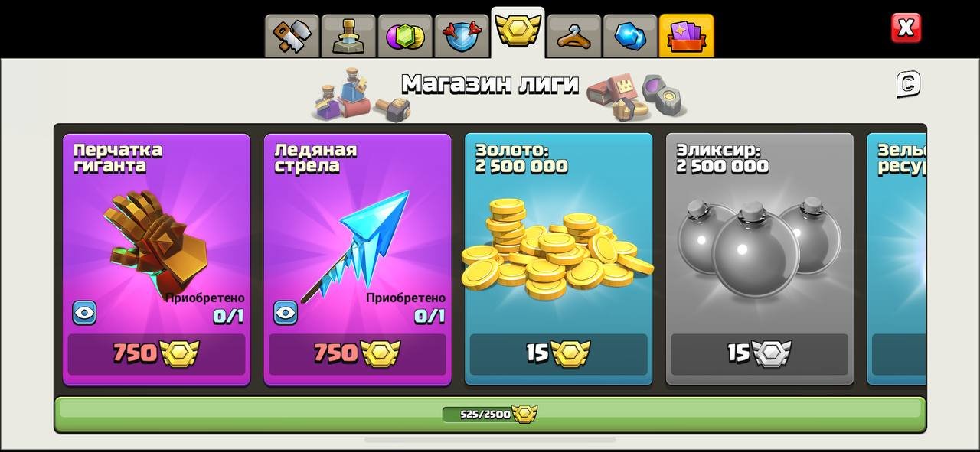Preview Ледяная стрела with the eye icon
The height and width of the screenshot is (452, 980).
click(286, 312)
